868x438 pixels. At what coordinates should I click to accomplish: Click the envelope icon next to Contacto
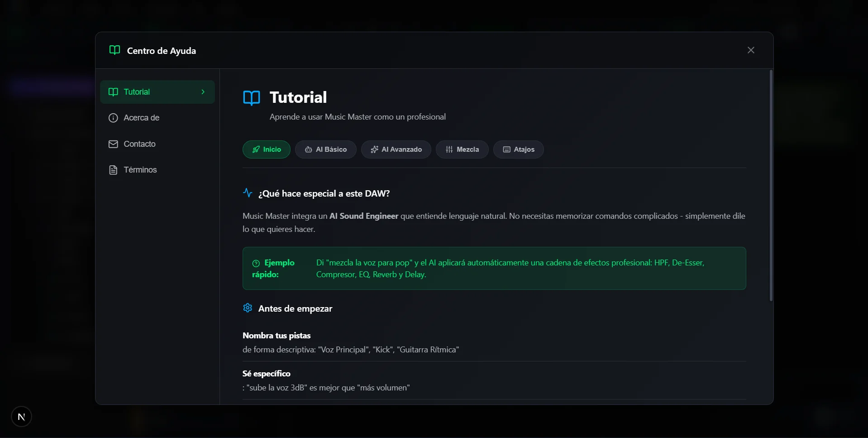(113, 144)
